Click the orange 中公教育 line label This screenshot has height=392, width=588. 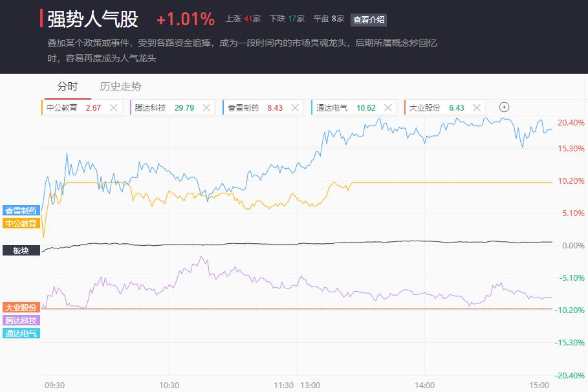[21, 223]
